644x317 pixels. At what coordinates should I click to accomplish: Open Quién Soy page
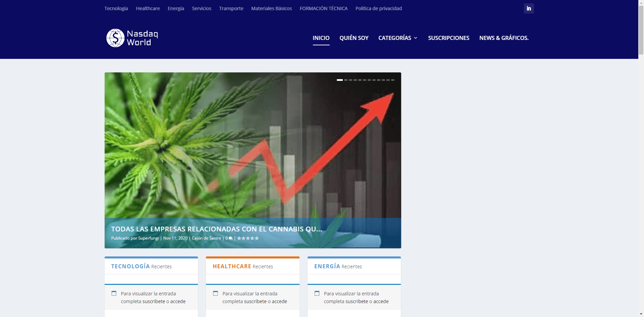click(x=354, y=38)
